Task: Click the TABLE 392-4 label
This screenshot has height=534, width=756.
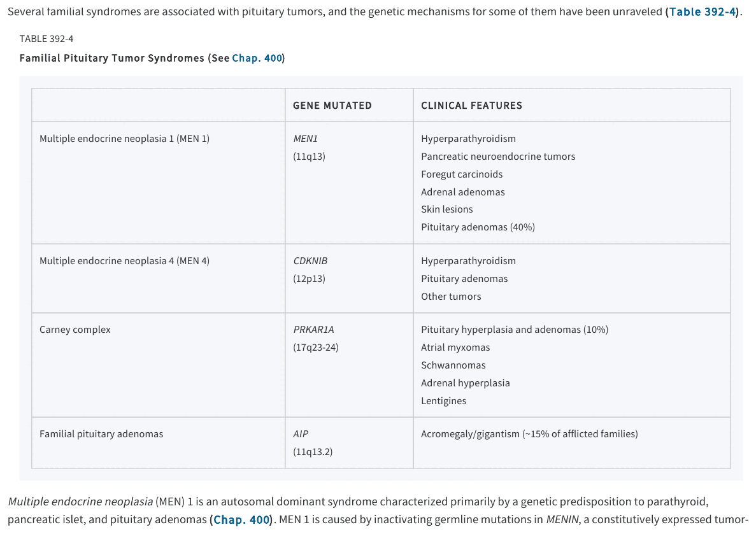Action: point(46,39)
